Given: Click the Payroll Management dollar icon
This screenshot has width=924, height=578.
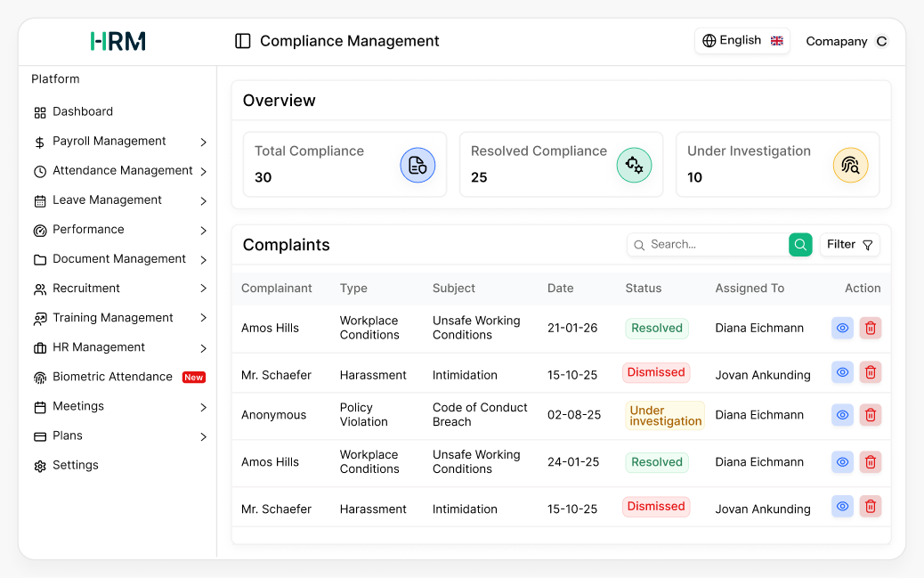Looking at the screenshot, I should (39, 141).
